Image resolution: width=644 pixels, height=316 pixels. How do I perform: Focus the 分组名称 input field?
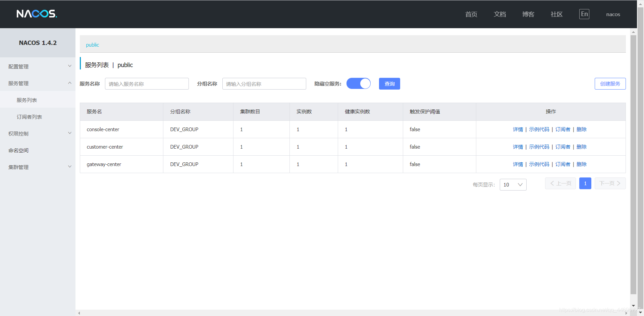264,84
